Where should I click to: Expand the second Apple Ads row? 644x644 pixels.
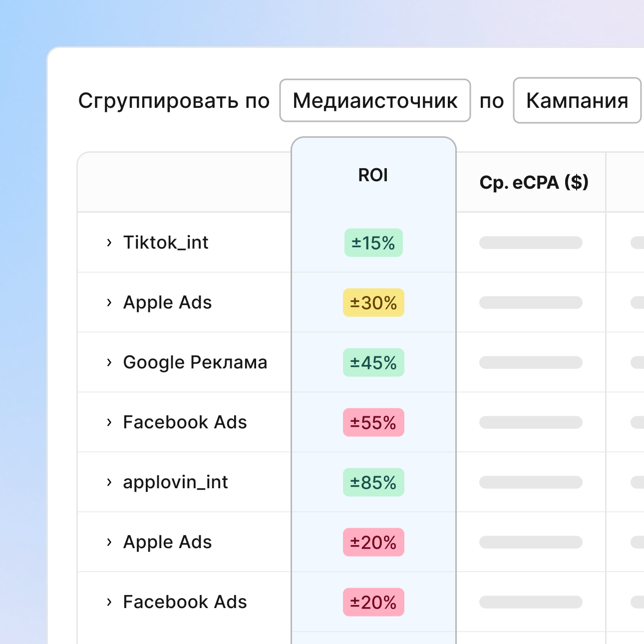[x=109, y=542]
